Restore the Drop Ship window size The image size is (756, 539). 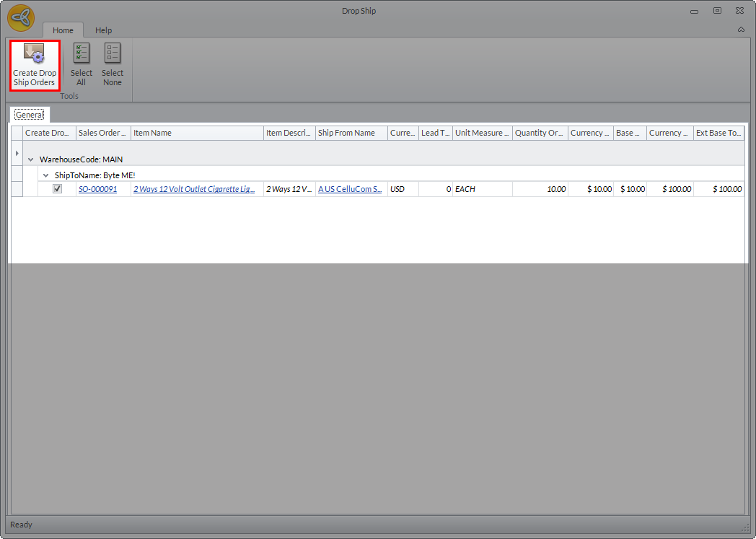tap(717, 11)
